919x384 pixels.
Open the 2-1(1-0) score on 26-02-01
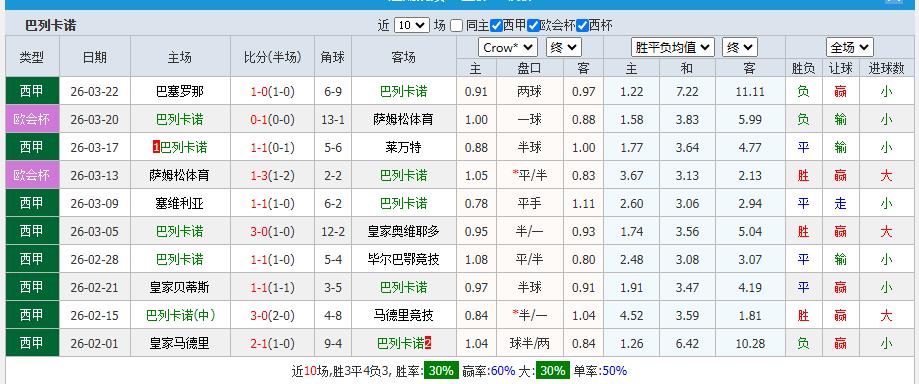pos(272,343)
